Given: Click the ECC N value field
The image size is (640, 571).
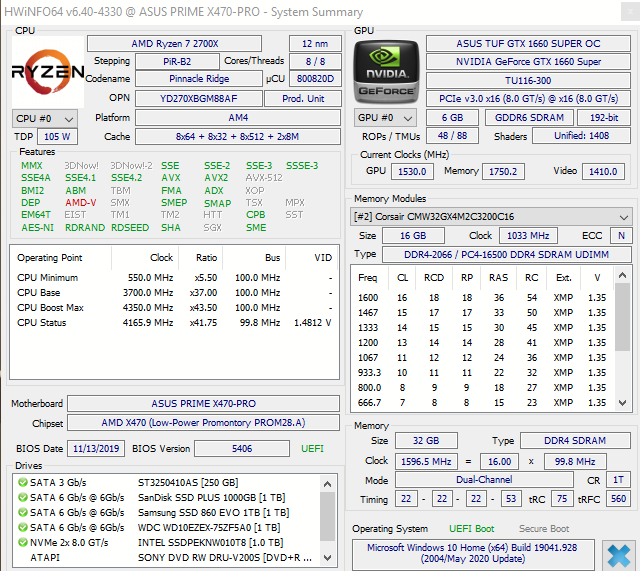Looking at the screenshot, I should pyautogui.click(x=621, y=236).
